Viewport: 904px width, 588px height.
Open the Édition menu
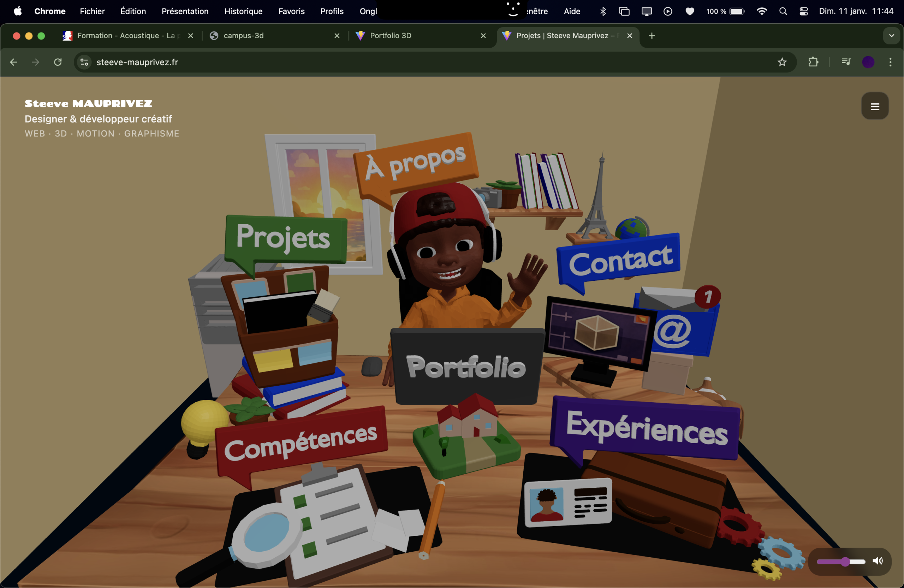pos(133,11)
